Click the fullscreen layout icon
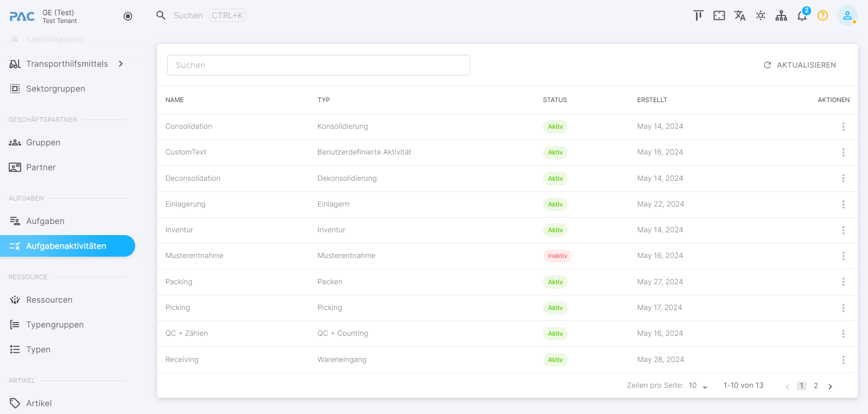 [719, 16]
